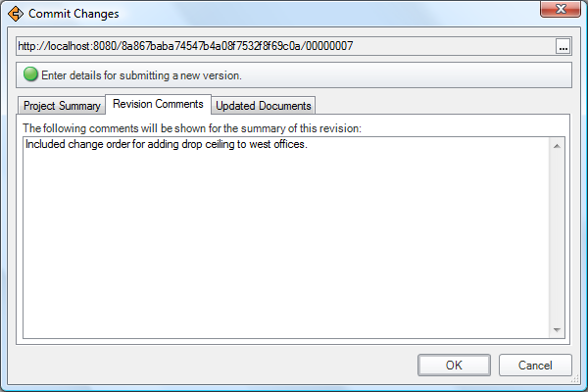Screen dimensions: 588x392
Task: Click inside the revision comments text area
Action: (x=286, y=238)
